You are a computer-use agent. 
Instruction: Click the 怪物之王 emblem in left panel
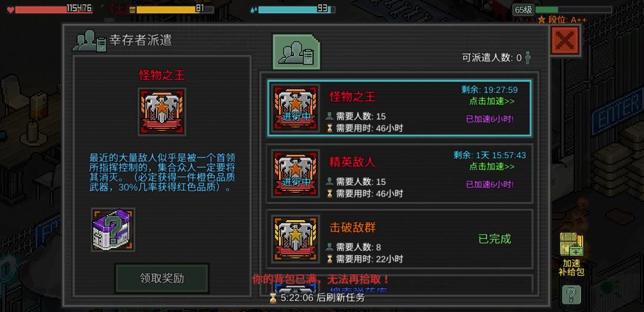point(162,112)
